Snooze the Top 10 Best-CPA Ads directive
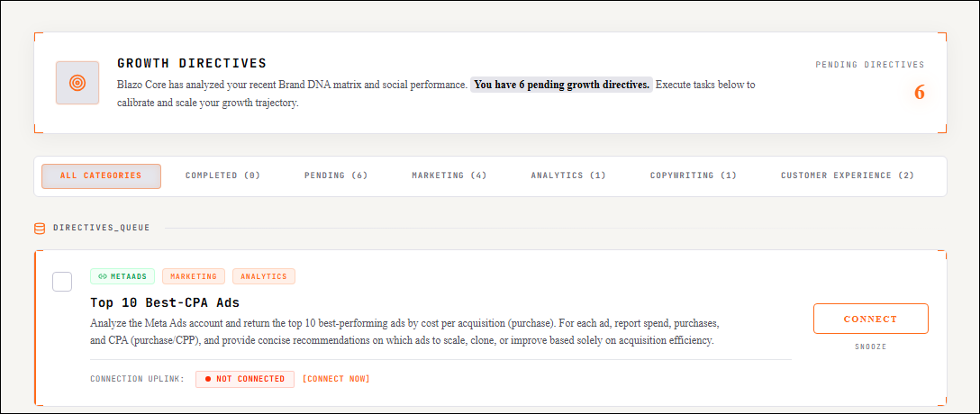The width and height of the screenshot is (980, 414). pos(871,347)
